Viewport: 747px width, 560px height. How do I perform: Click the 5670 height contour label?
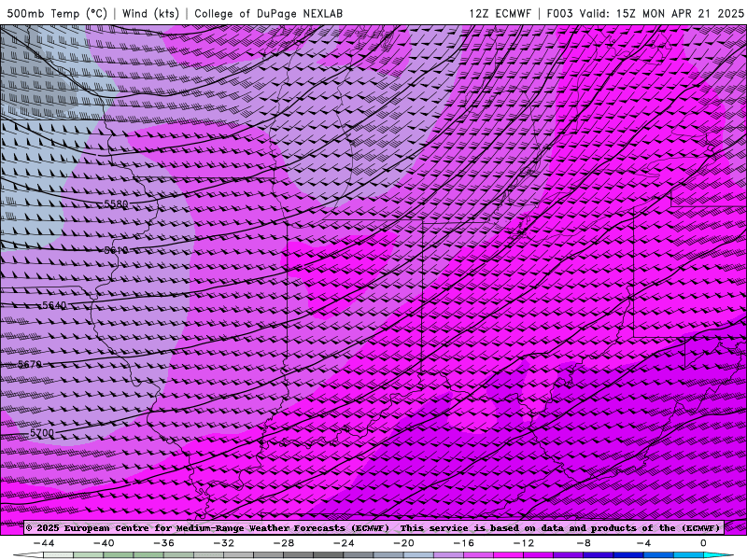tap(30, 364)
